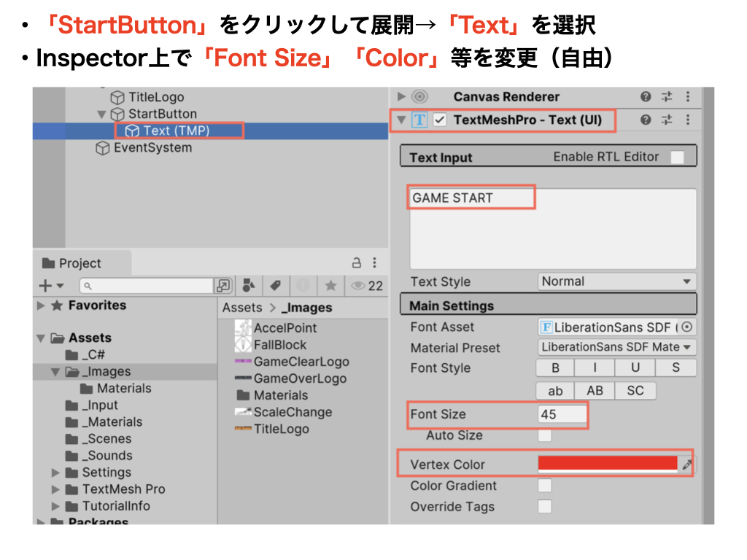This screenshot has height=560, width=747.
Task: Open the Material Preset dropdown
Action: point(616,347)
